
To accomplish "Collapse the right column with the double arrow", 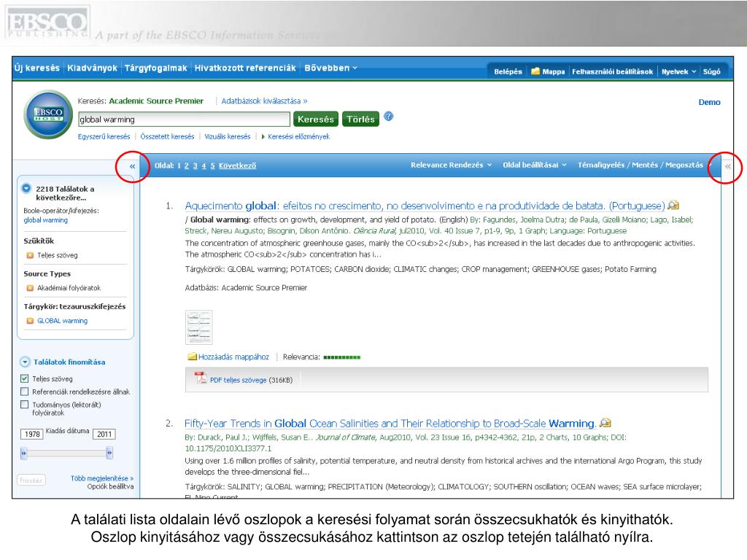I will pyautogui.click(x=727, y=167).
